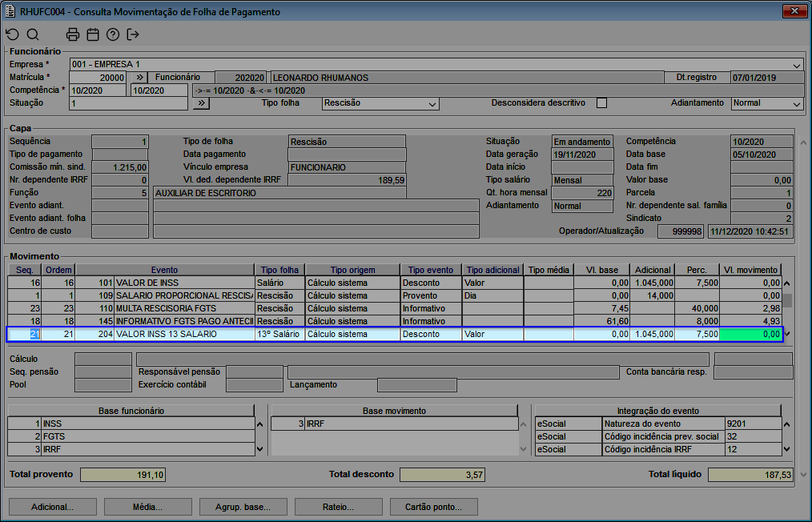Screen dimensions: 812x522
Task: Click Código incidência IRRF row
Action: 658,449
